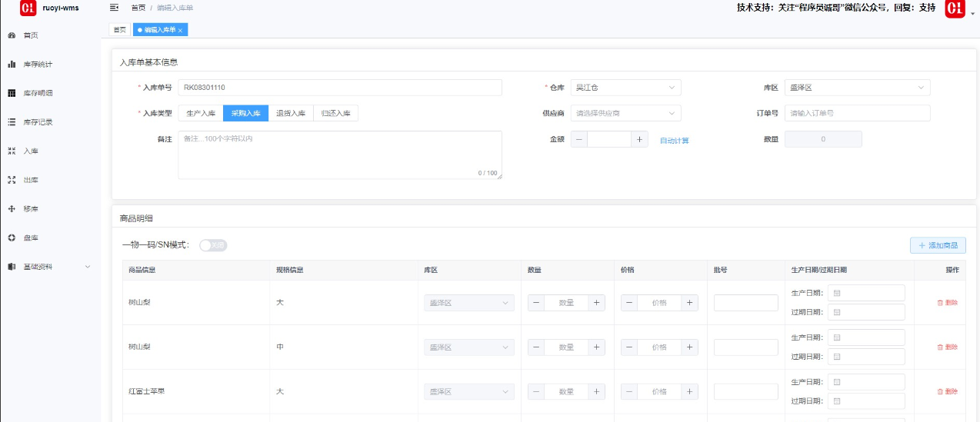Decrease 价格 for 红富士苹果 row
980x422 pixels.
(x=630, y=392)
